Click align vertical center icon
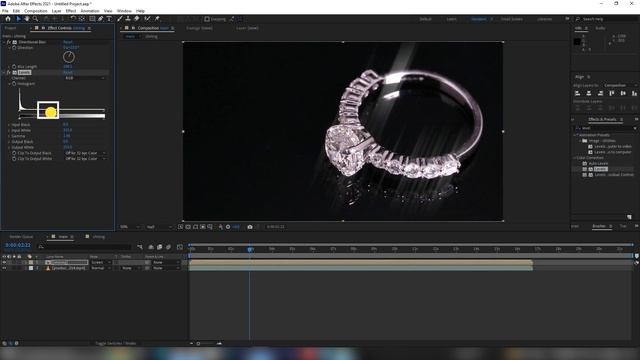This screenshot has width=640, height=360. (x=623, y=93)
